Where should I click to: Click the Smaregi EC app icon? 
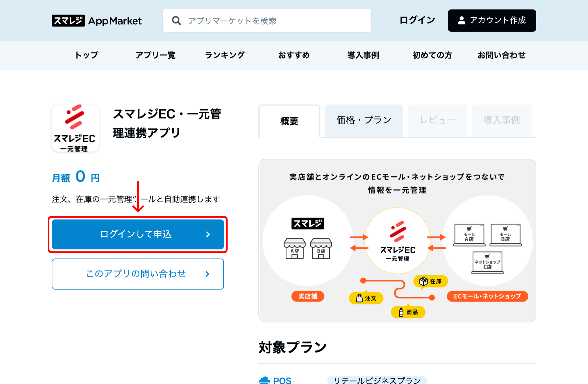75,128
